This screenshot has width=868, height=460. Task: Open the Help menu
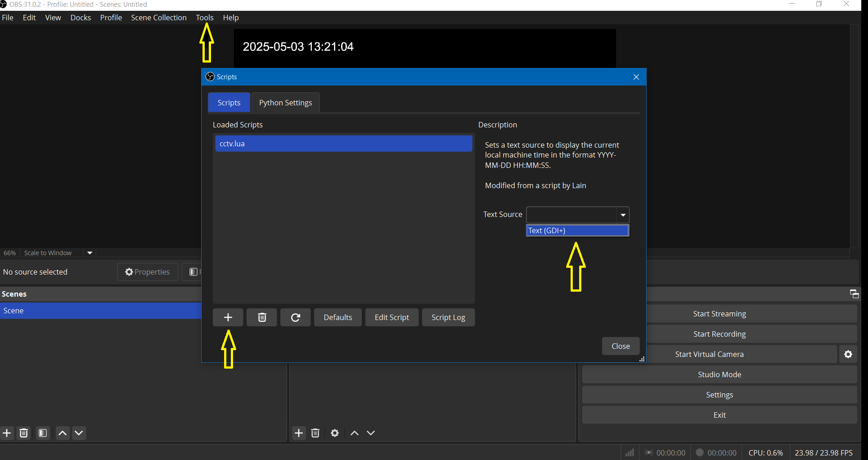click(231, 18)
